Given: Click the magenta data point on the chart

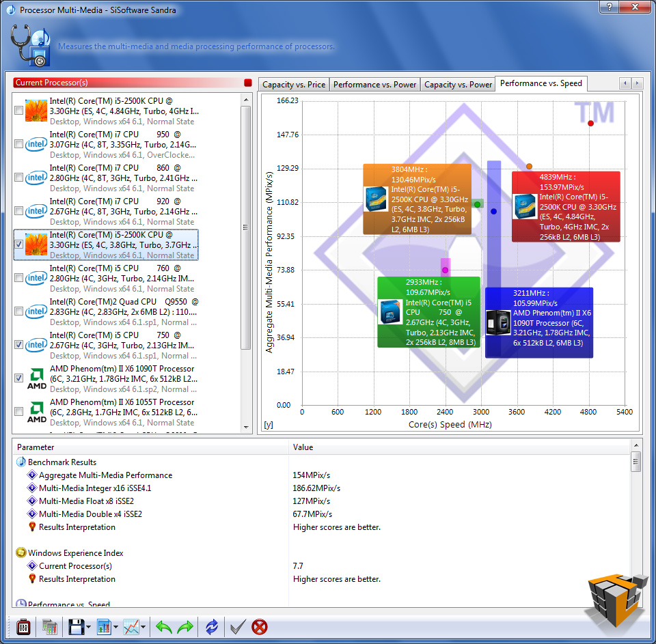Looking at the screenshot, I should click(x=445, y=270).
